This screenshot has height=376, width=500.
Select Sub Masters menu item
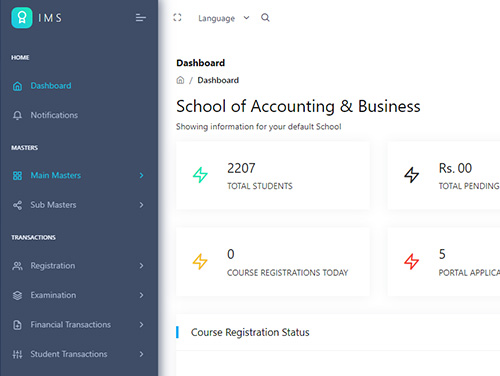coord(53,205)
